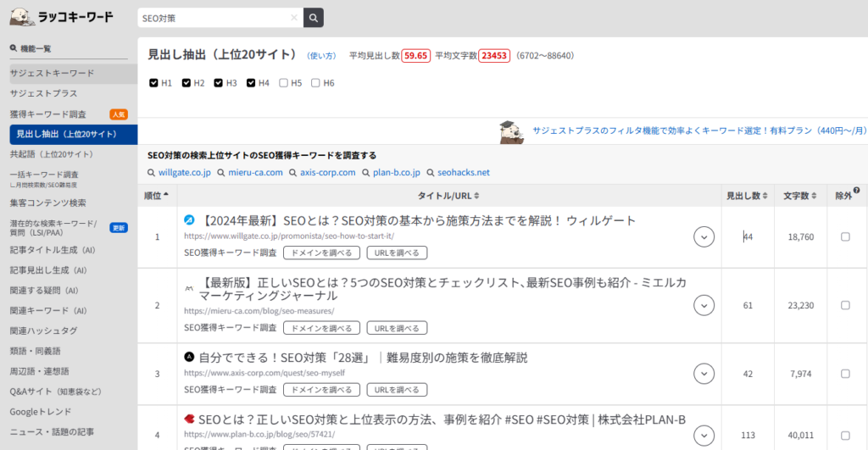Open the サジェストプラス paid plan banner link

pyautogui.click(x=699, y=131)
